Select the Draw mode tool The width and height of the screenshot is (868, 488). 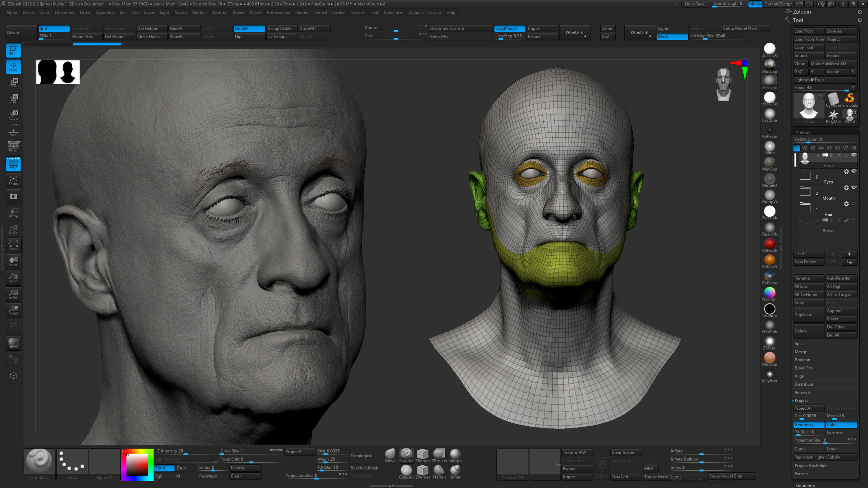(13, 67)
